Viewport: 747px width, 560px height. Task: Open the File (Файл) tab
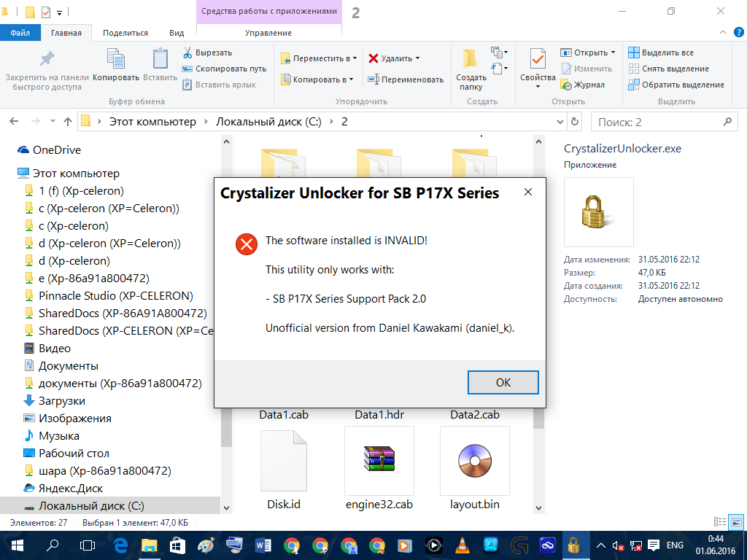20,33
